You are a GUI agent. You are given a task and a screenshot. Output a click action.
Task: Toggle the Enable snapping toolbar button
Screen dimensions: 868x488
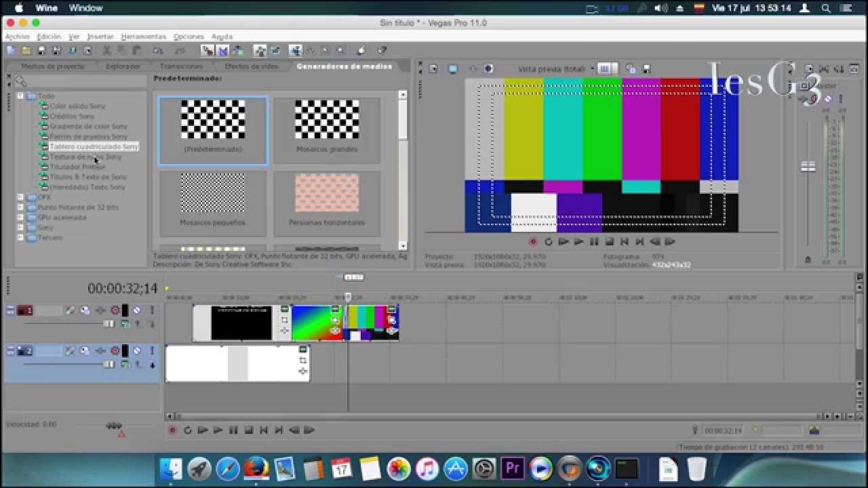[208, 50]
